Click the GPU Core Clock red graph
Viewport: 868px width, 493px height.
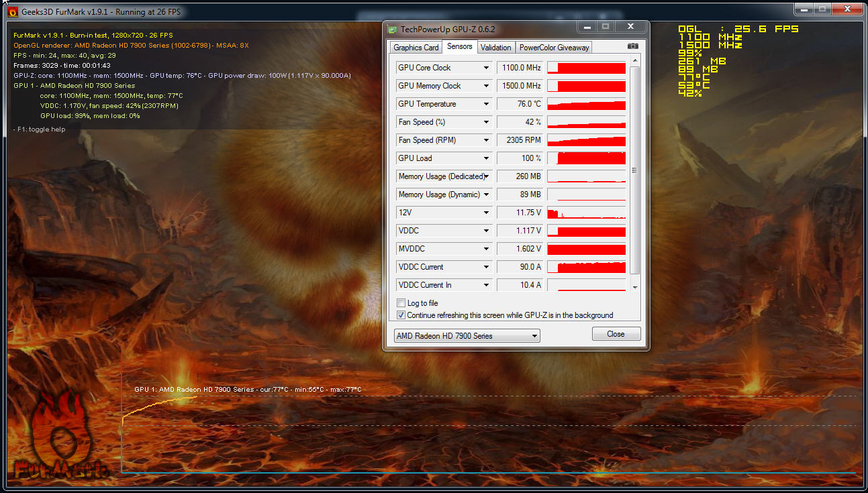(587, 68)
